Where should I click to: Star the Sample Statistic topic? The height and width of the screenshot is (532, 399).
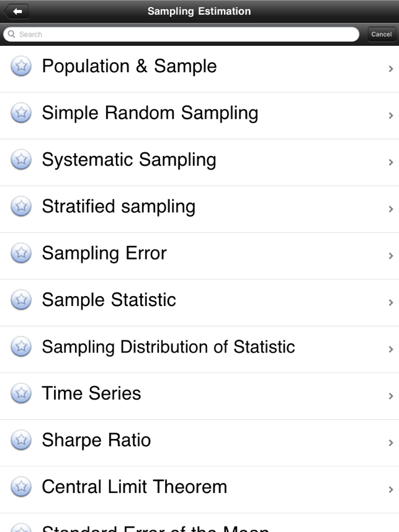[21, 300]
